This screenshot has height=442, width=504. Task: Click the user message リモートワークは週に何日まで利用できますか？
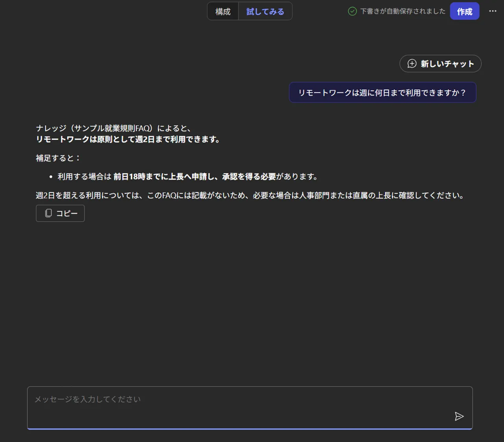coord(383,92)
